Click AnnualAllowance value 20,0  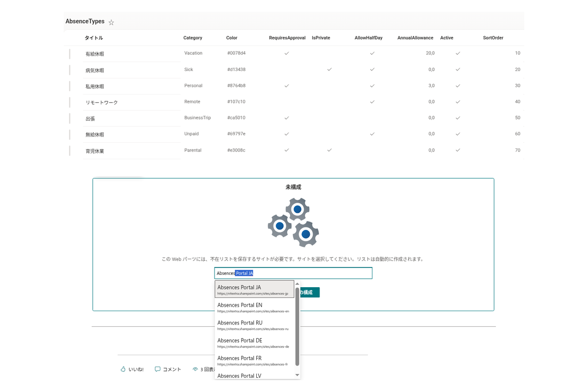click(430, 53)
